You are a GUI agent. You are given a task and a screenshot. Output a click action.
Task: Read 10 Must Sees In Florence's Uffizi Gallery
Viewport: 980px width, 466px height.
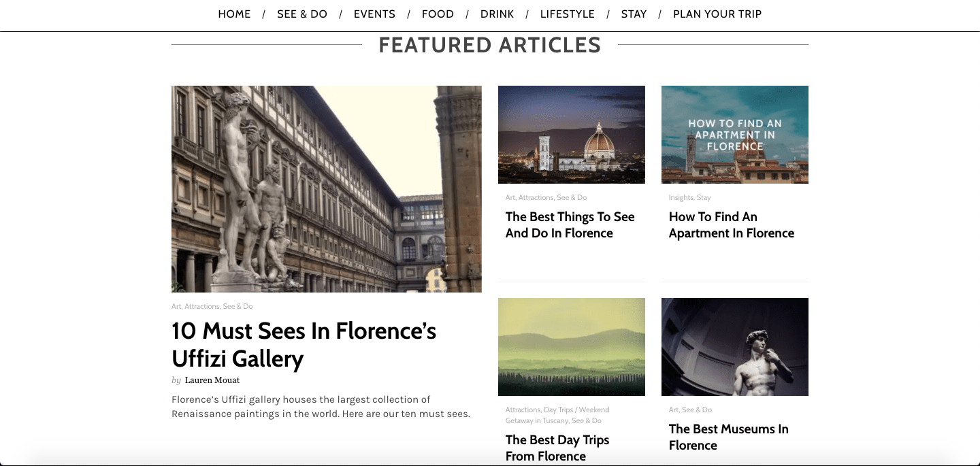(304, 344)
